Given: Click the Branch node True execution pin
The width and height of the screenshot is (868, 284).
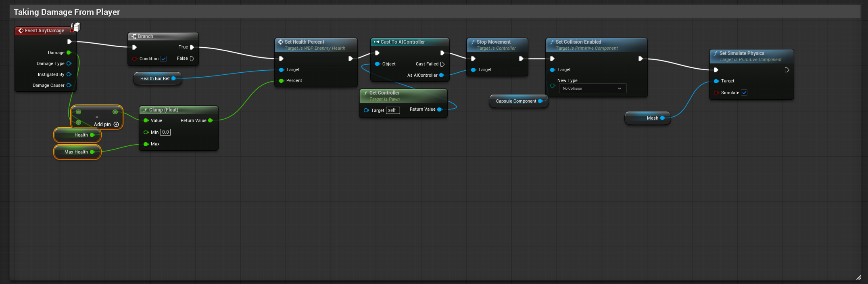Looking at the screenshot, I should [192, 47].
